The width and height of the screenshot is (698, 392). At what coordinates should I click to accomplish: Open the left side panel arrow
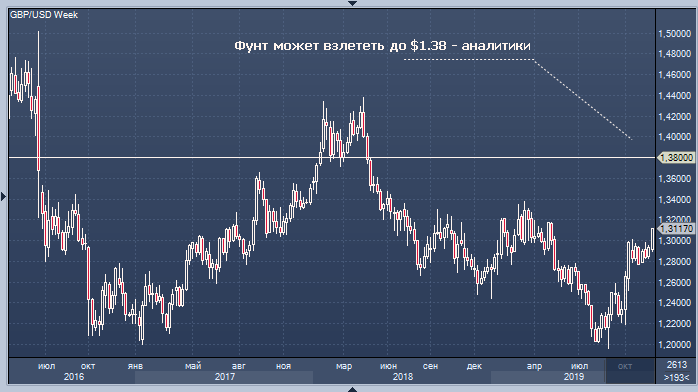pos(4,196)
